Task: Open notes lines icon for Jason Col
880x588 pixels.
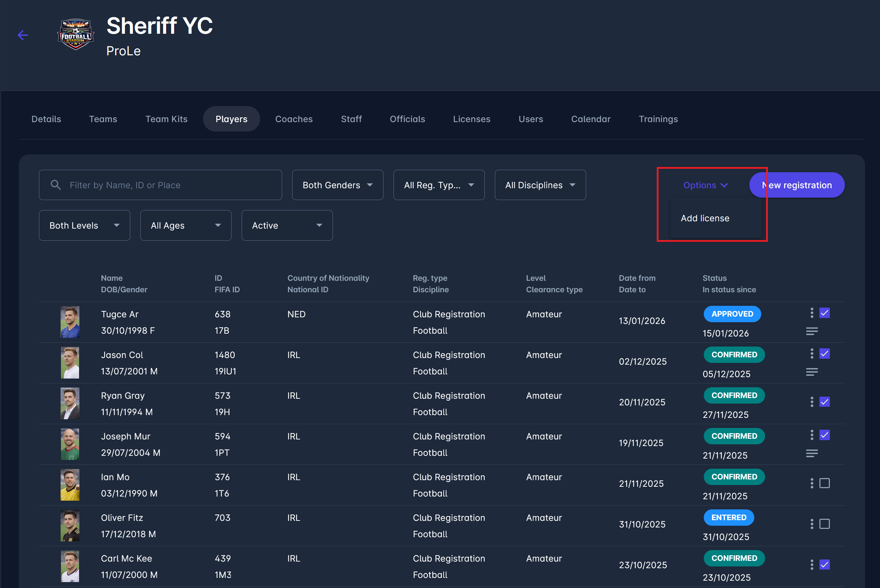Action: [812, 372]
